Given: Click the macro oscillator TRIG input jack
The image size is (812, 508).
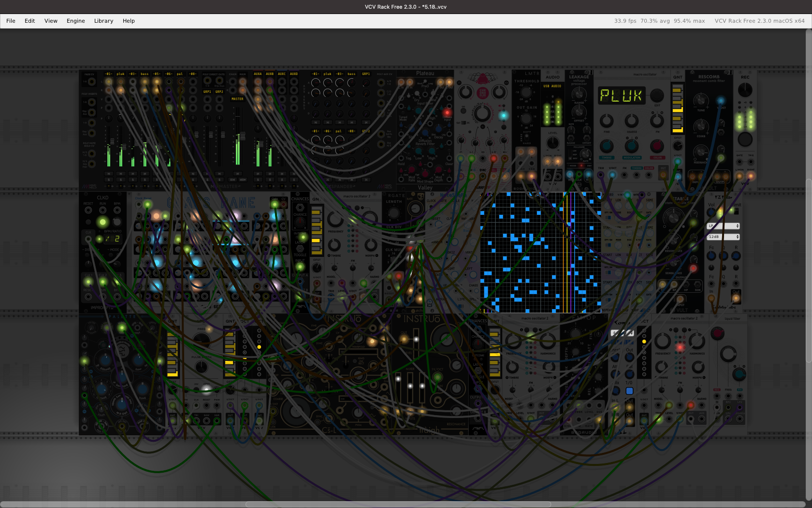Looking at the screenshot, I should tap(601, 175).
